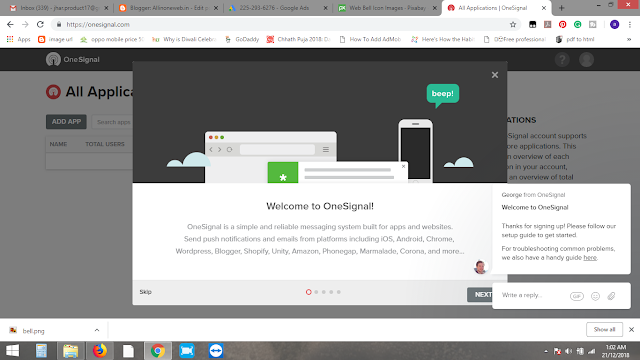This screenshot has height=360, width=640.
Task: Reload the OneSignal page
Action: [x=40, y=24]
